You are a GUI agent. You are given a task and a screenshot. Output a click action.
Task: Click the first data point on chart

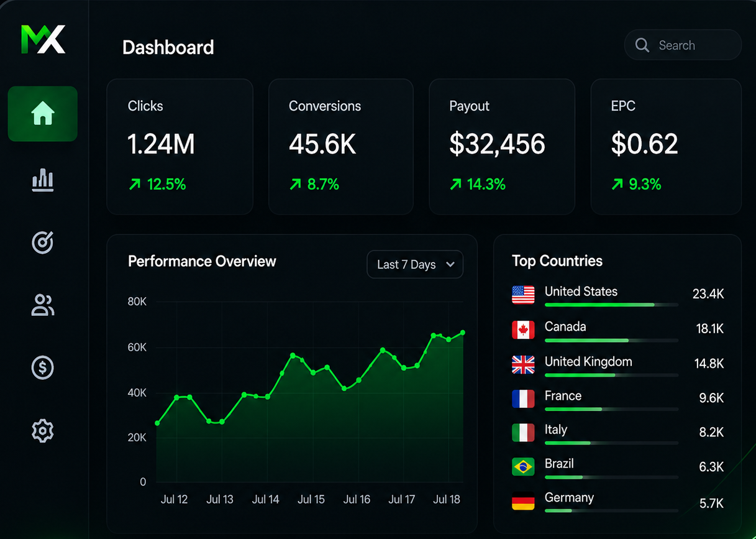pyautogui.click(x=157, y=423)
